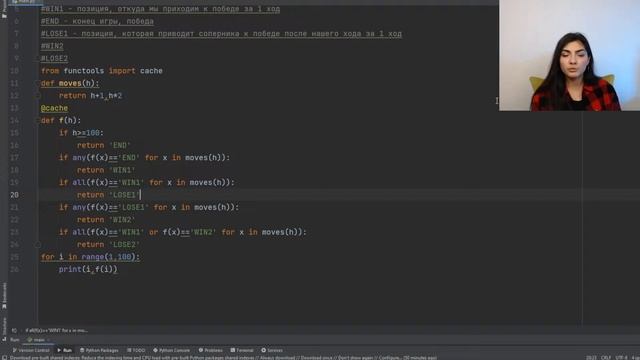Click fold-end marker beside 'return h+1,h*2'

point(38,96)
